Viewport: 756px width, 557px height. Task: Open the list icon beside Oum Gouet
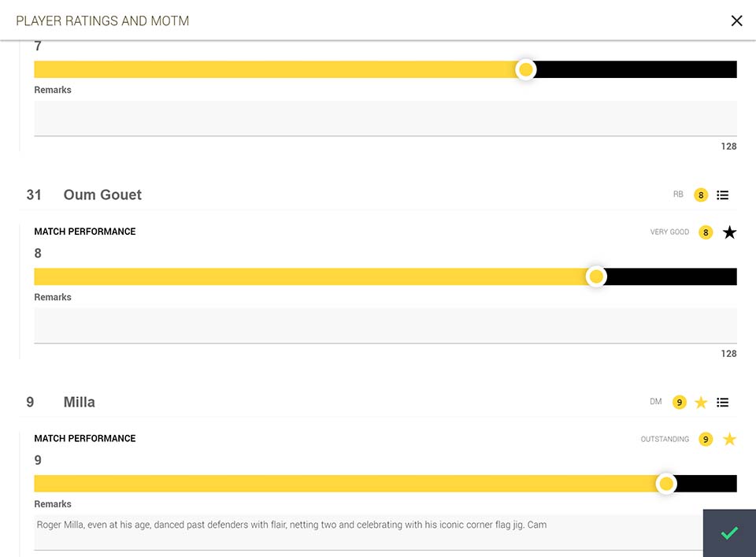click(x=722, y=195)
